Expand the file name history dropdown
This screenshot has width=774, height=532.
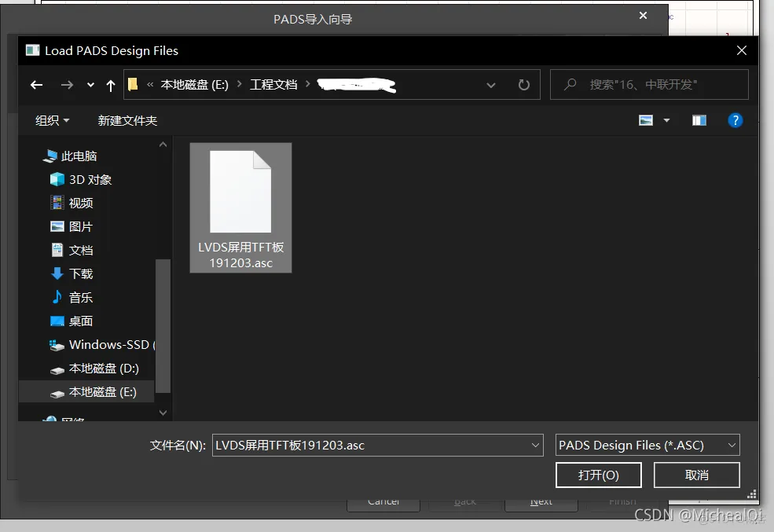[535, 445]
